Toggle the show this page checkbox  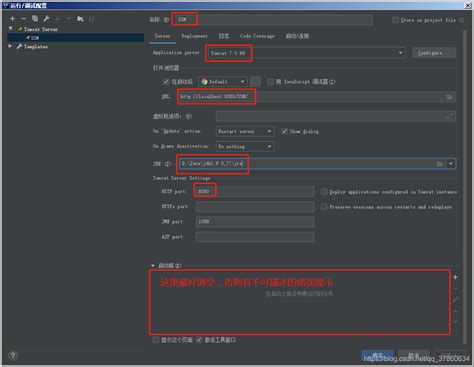pyautogui.click(x=155, y=340)
